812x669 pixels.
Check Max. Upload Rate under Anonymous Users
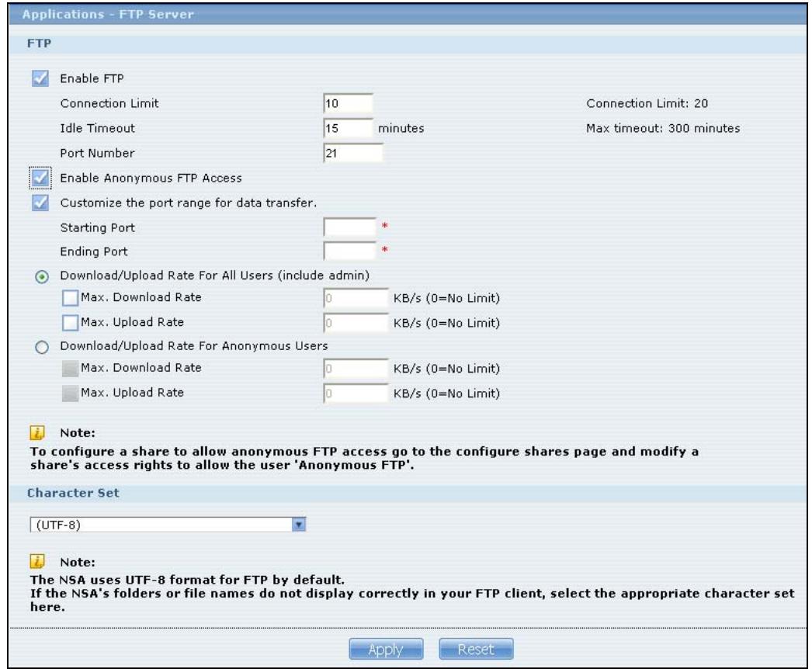tap(70, 393)
